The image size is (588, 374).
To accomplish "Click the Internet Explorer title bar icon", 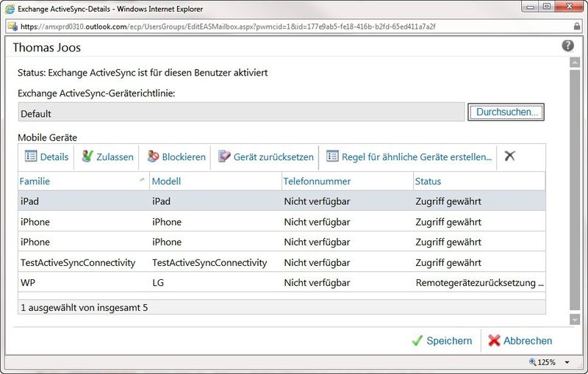I will (10, 9).
